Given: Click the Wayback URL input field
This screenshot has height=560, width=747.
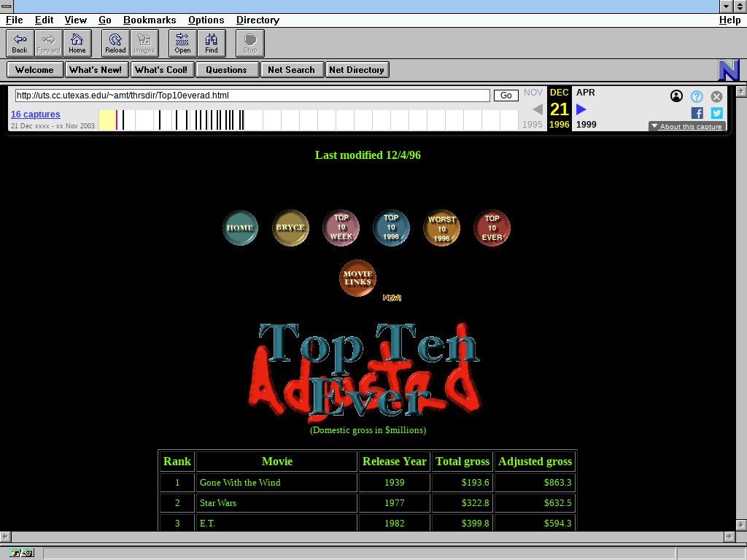Looking at the screenshot, I should [x=252, y=96].
